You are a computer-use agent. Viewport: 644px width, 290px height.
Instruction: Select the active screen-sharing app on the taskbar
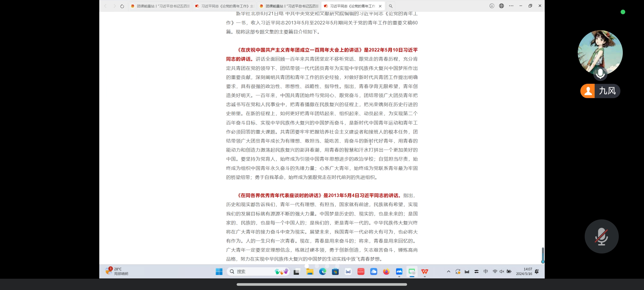coord(412,272)
